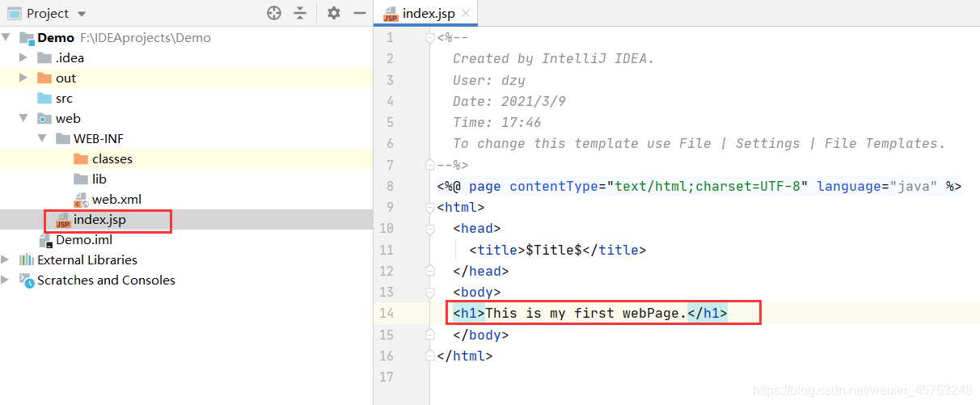Screen dimensions: 980x405
Task: Select web.xml in the tree
Action: click(x=186, y=200)
